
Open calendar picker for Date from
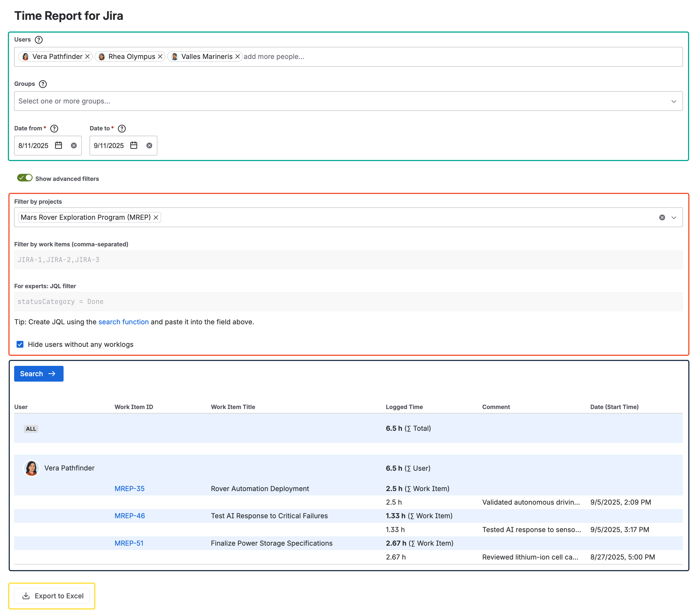coord(59,146)
